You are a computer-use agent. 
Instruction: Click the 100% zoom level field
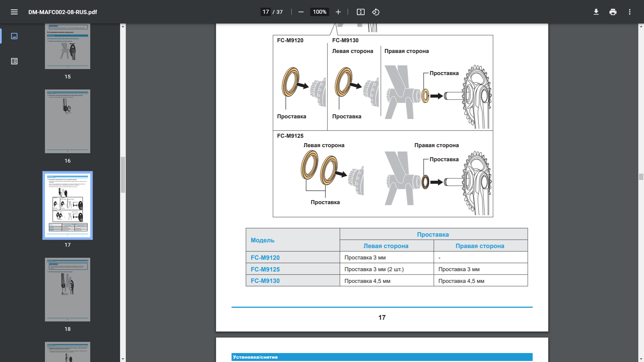(x=319, y=12)
